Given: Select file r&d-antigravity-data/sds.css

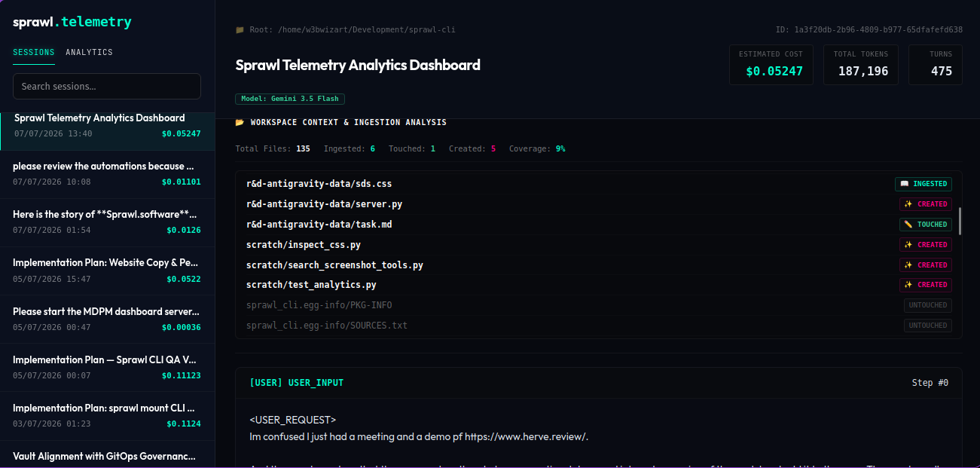Looking at the screenshot, I should pyautogui.click(x=319, y=184).
